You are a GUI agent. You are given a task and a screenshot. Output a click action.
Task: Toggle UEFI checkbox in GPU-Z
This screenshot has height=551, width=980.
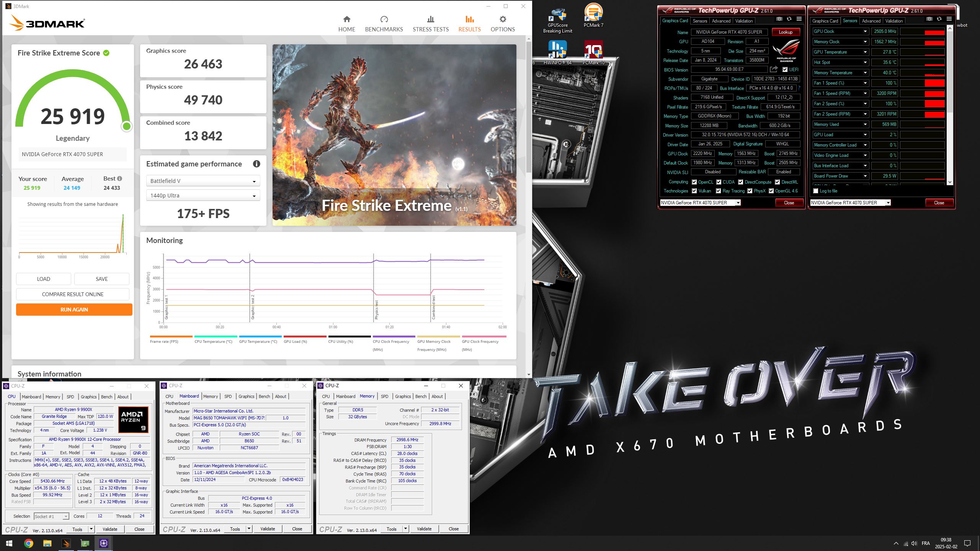click(785, 70)
